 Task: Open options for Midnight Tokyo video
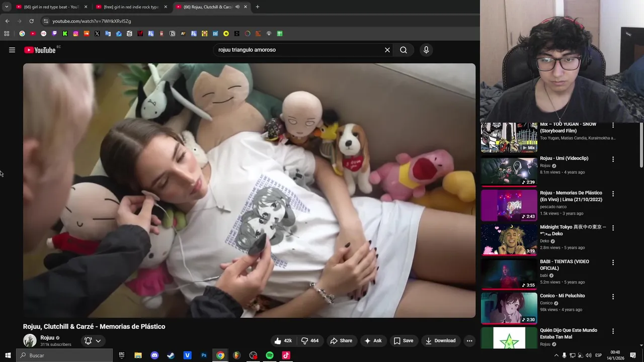pos(613,228)
